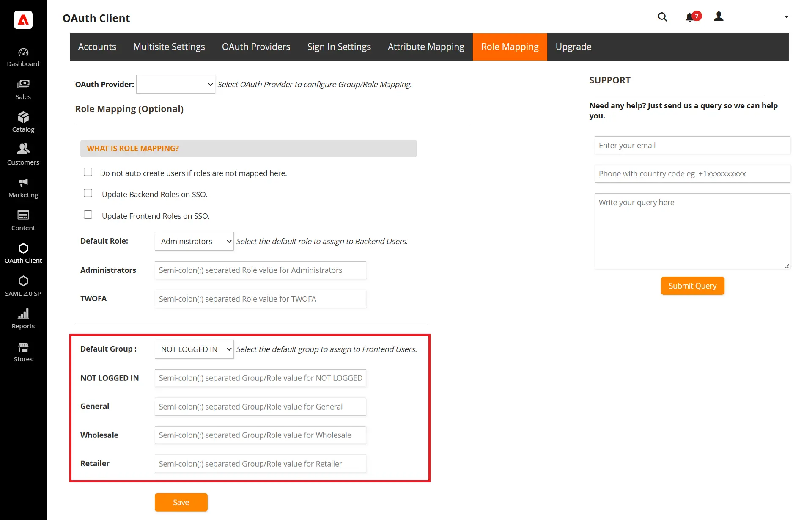Open the Stores sidebar menu
This screenshot has height=520, width=812.
click(x=23, y=352)
